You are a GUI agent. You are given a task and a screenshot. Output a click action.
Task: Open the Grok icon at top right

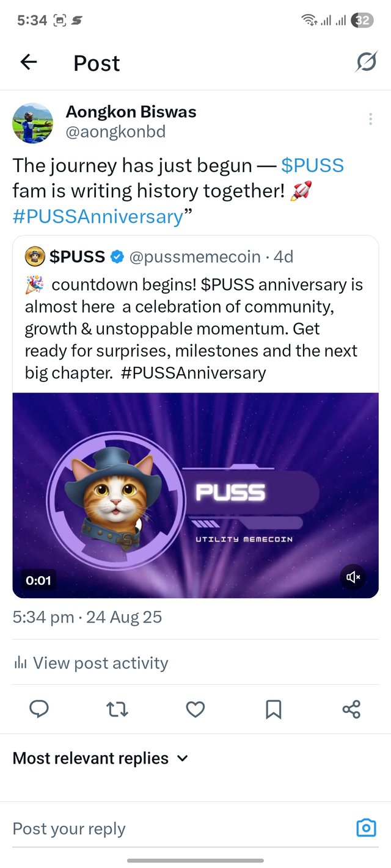(366, 62)
